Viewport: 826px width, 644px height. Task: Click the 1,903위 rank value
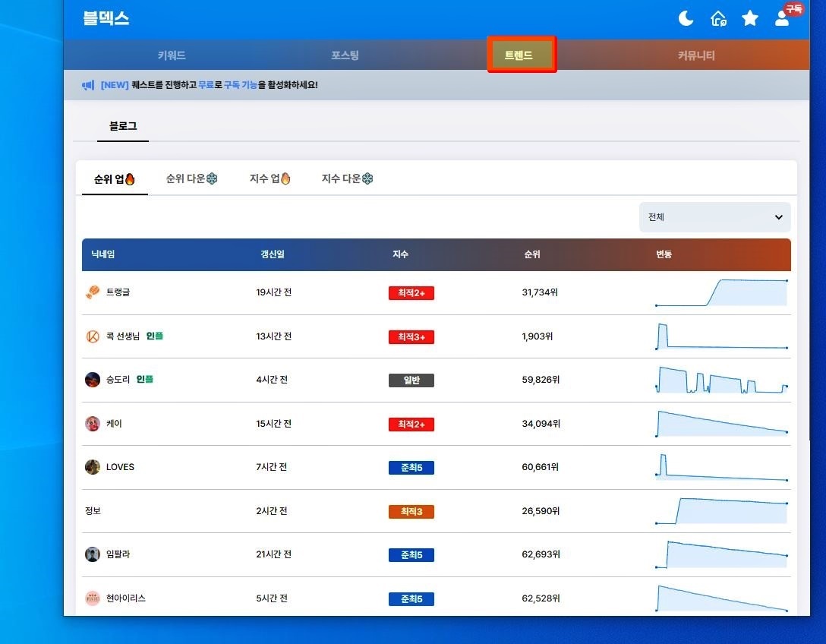(538, 336)
